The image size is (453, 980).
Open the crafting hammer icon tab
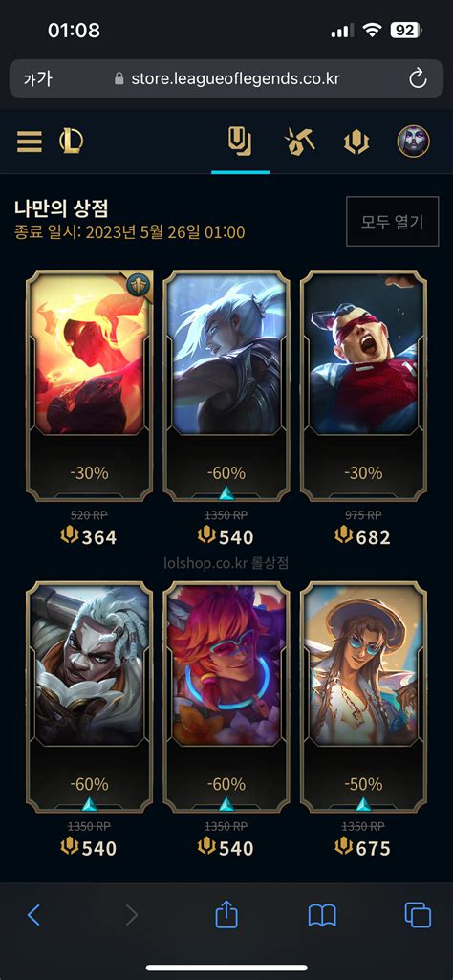(x=299, y=142)
